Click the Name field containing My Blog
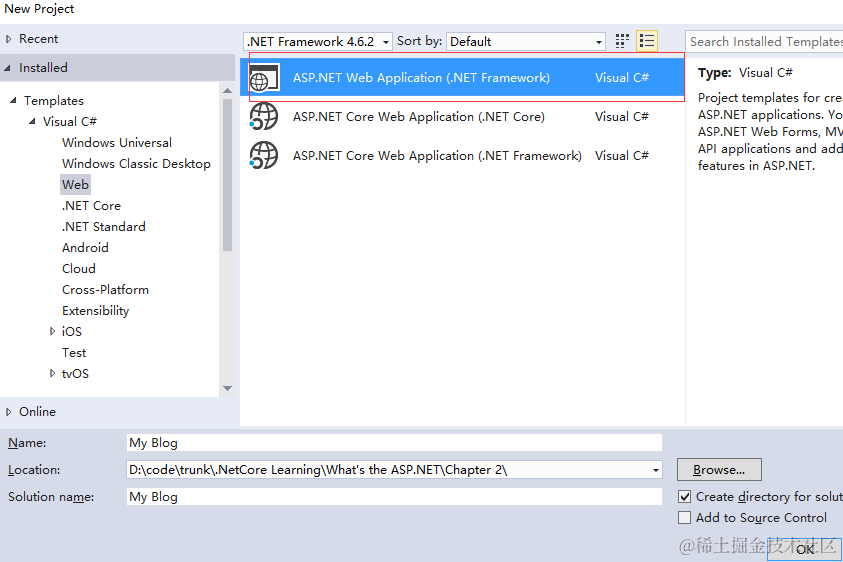 395,443
